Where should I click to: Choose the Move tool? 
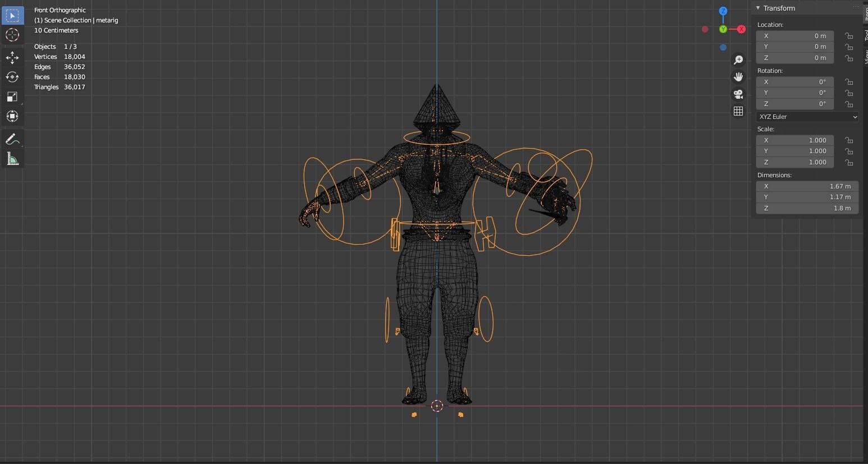click(x=12, y=57)
